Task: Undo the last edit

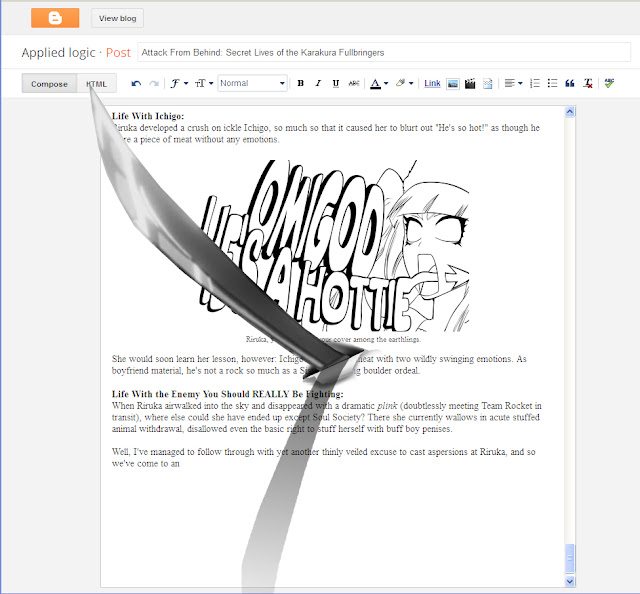Action: 136,84
